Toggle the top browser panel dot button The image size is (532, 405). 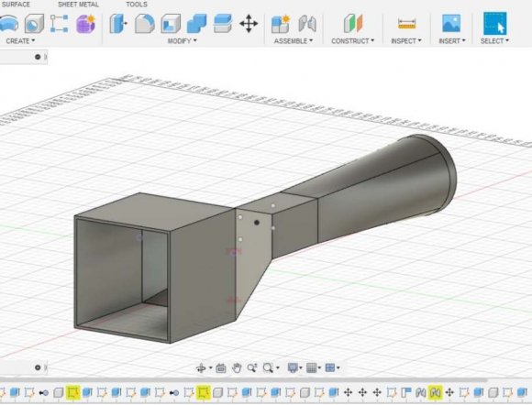[38, 57]
